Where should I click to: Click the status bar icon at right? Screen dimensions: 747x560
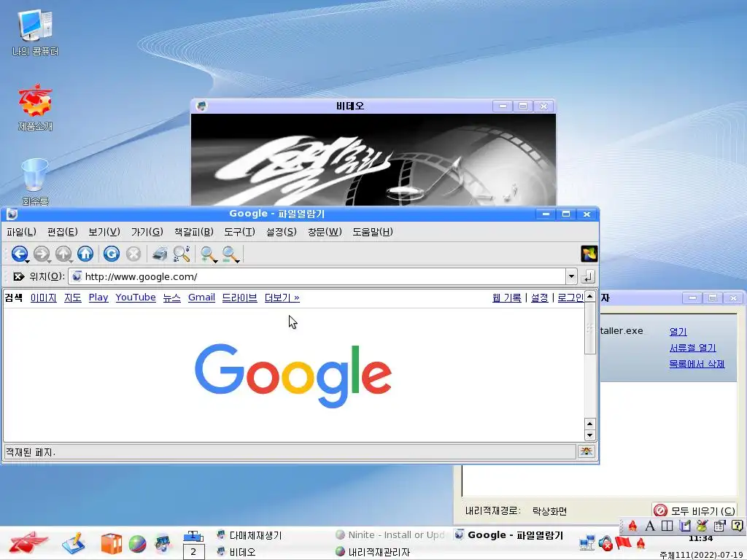[587, 451]
